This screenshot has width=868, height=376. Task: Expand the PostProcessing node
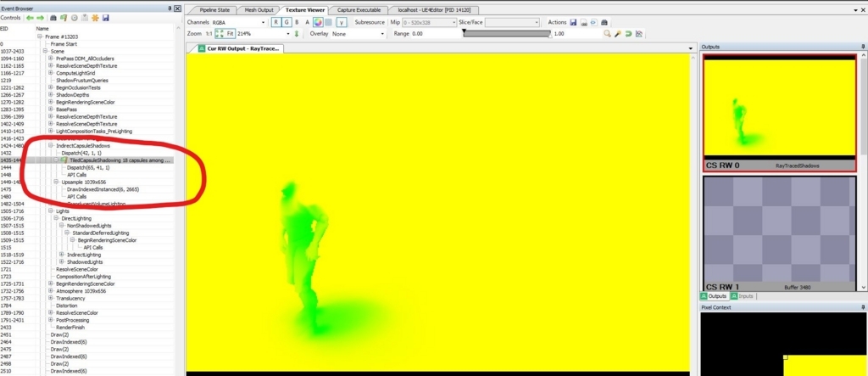point(51,320)
